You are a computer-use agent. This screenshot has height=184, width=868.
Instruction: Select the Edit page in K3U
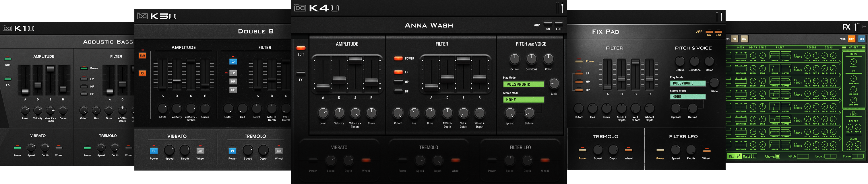click(x=142, y=56)
